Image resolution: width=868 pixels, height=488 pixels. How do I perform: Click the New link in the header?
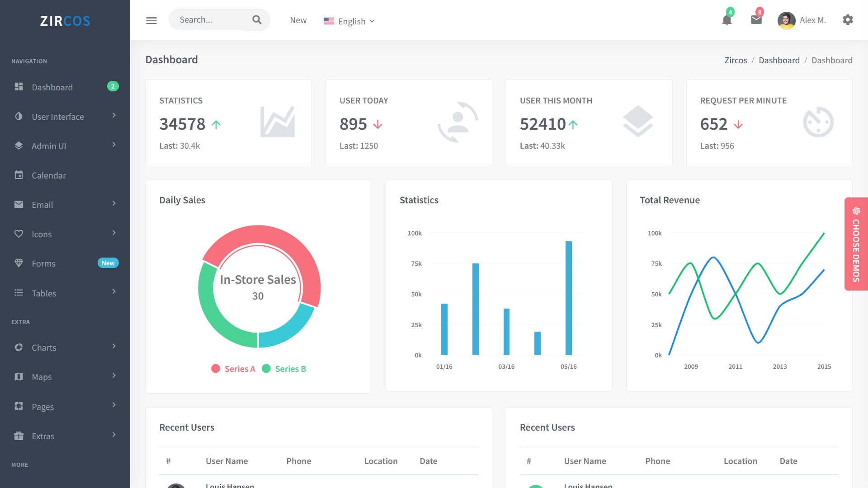(x=298, y=20)
